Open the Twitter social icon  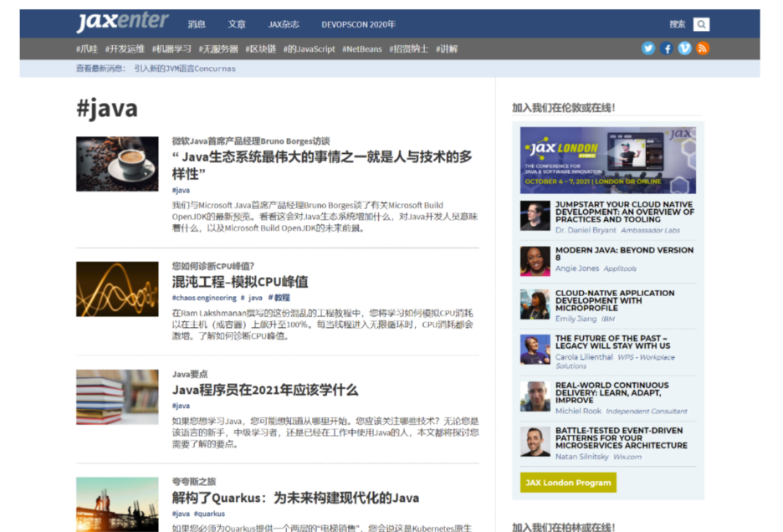point(648,49)
